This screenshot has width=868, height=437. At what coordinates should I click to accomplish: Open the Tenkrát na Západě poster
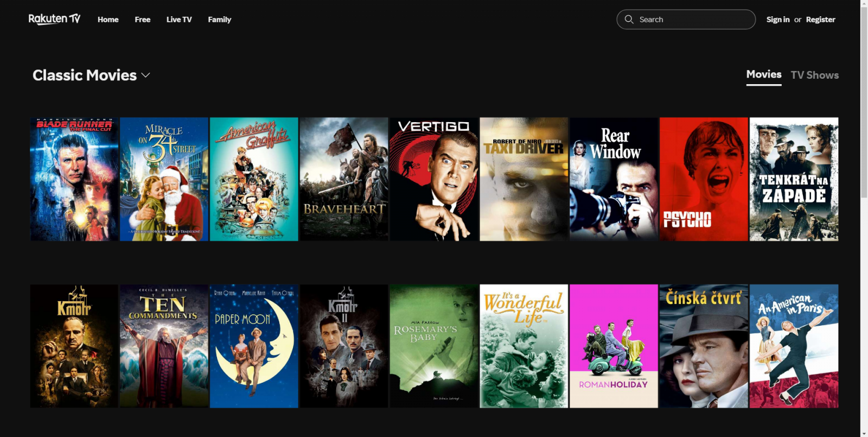[x=794, y=179]
